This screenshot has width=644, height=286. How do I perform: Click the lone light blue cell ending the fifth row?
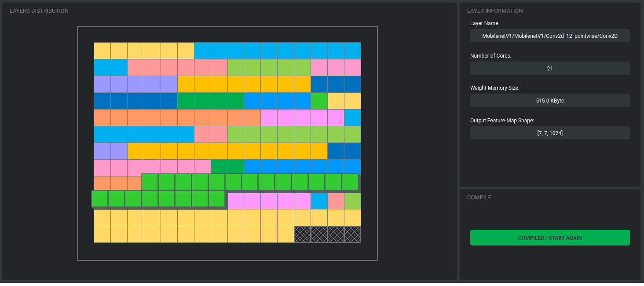click(x=352, y=117)
